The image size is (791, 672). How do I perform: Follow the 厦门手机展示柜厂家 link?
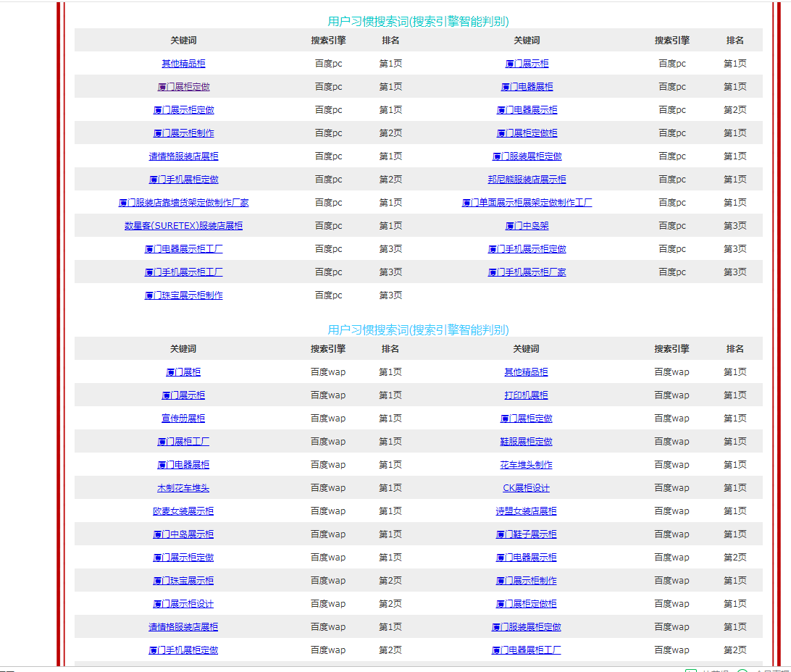tap(527, 272)
